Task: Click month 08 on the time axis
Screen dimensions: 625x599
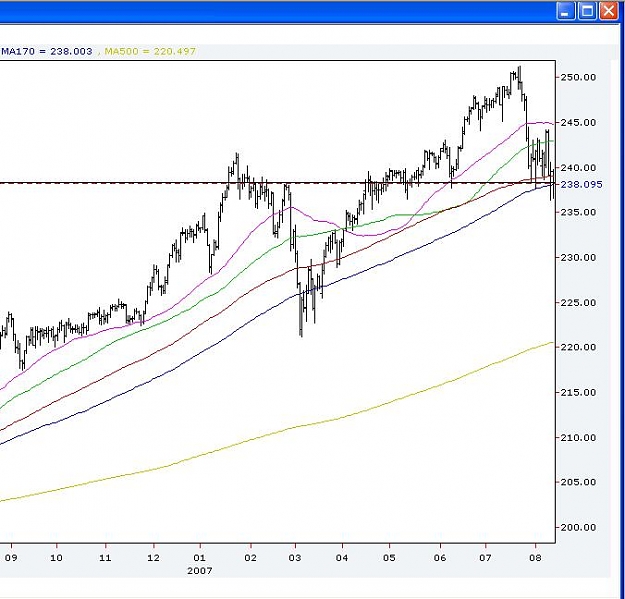Action: [535, 558]
